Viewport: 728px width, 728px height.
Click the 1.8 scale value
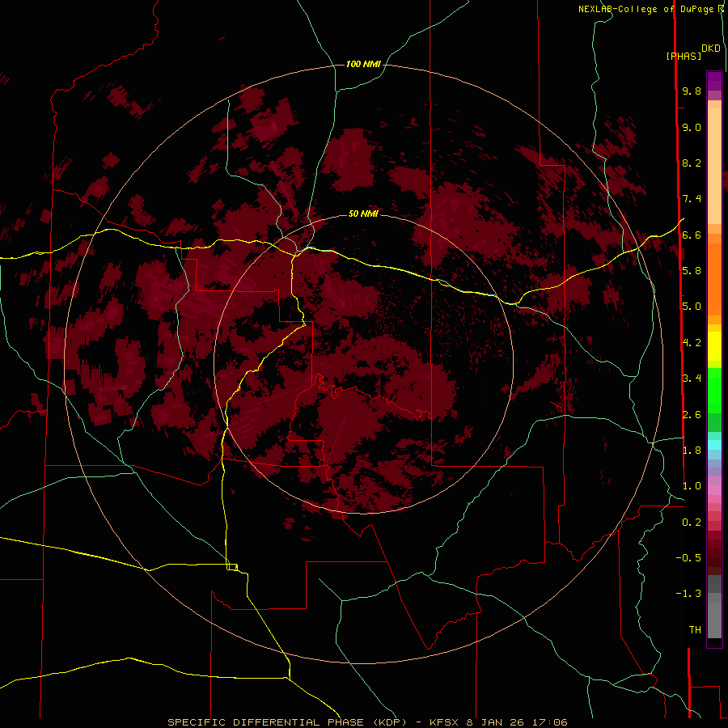692,451
